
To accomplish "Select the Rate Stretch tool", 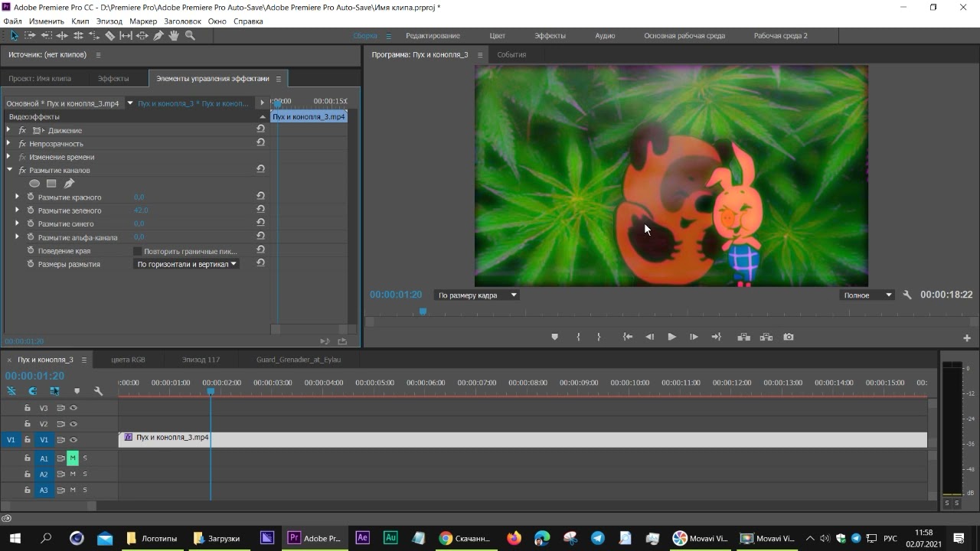I will point(94,35).
